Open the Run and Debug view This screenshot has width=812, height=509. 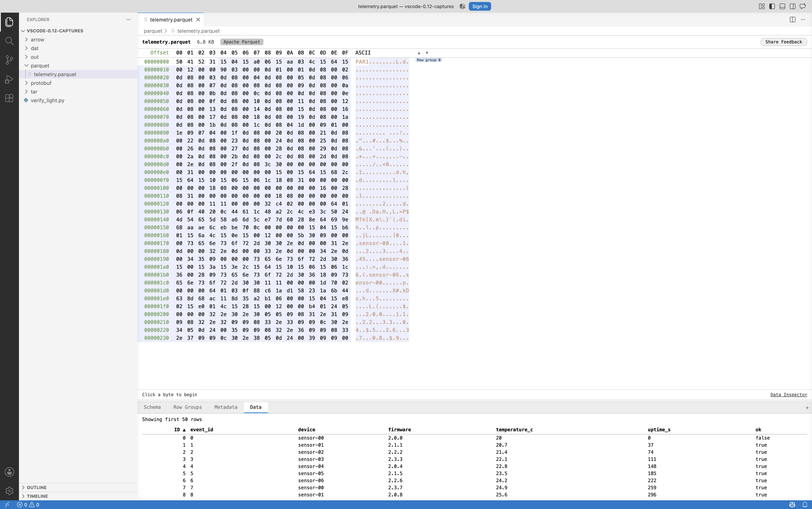(9, 80)
